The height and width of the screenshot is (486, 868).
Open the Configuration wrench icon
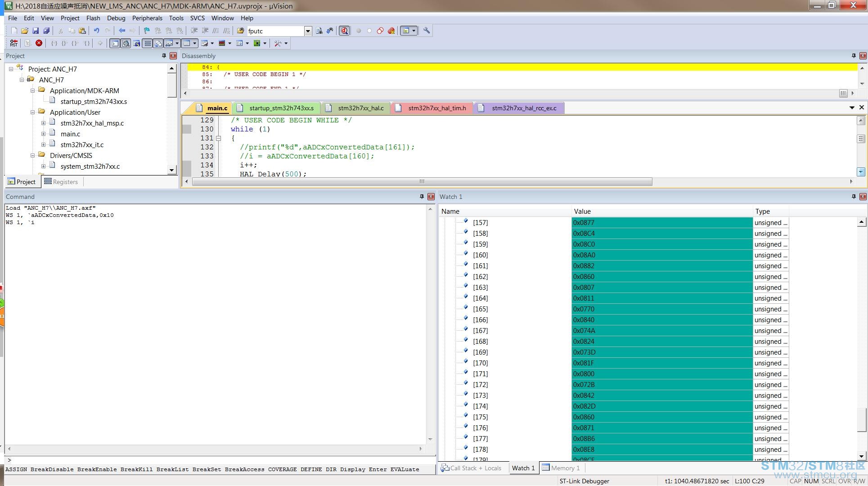pyautogui.click(x=427, y=31)
